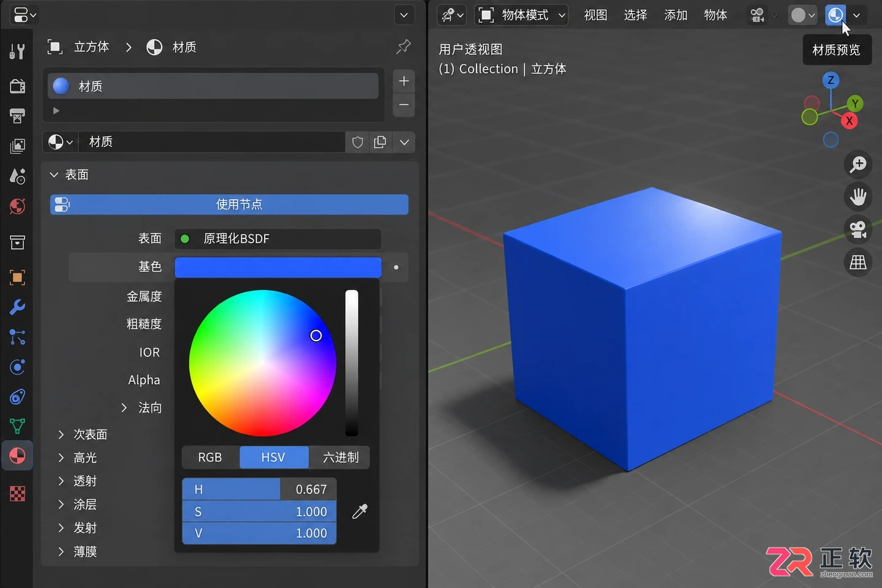Open the Object Constraints properties icon

[x=17, y=397]
